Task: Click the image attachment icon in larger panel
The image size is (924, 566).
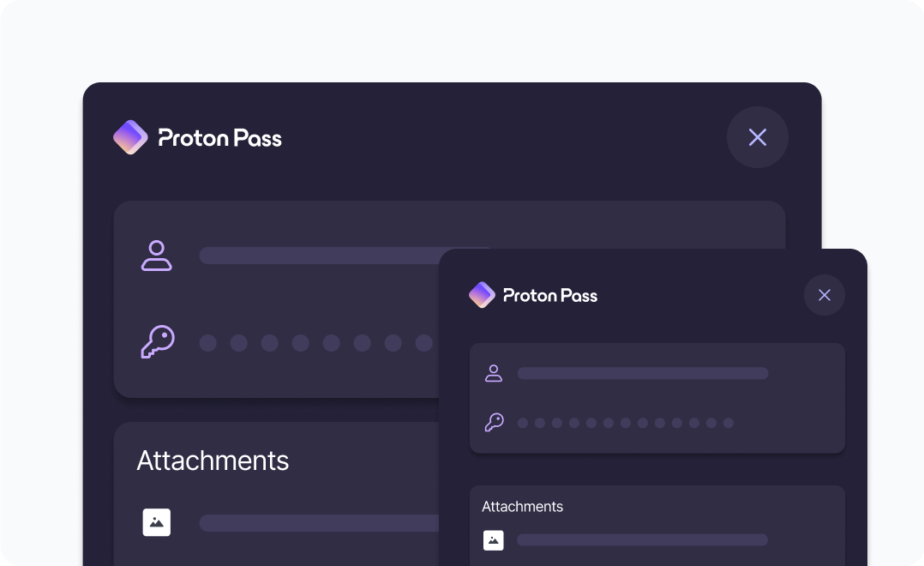Action: point(157,522)
